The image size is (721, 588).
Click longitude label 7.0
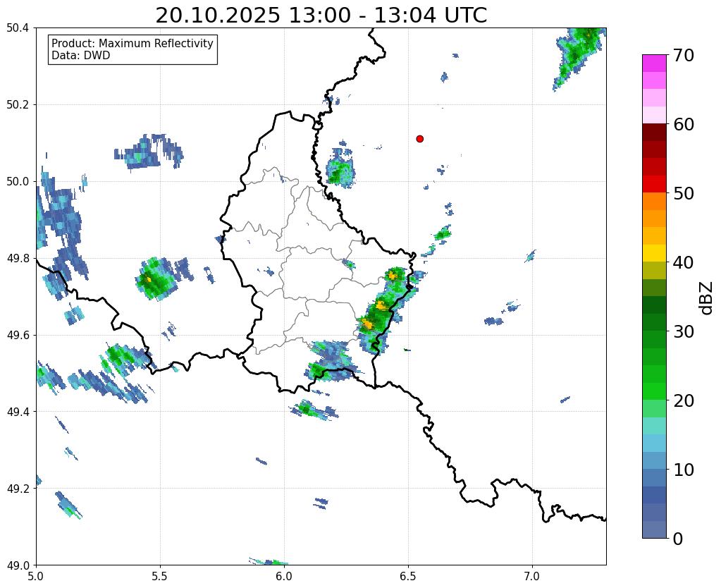[533, 576]
